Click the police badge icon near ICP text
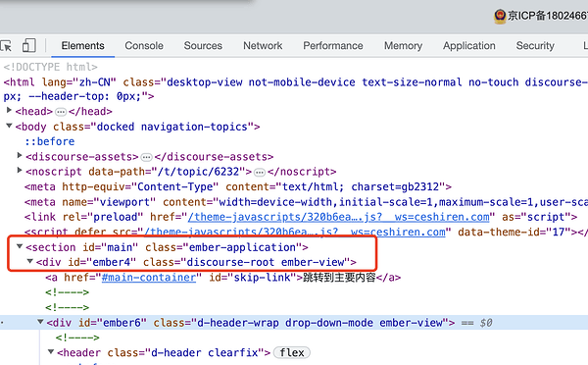The width and height of the screenshot is (588, 365). tap(500, 16)
